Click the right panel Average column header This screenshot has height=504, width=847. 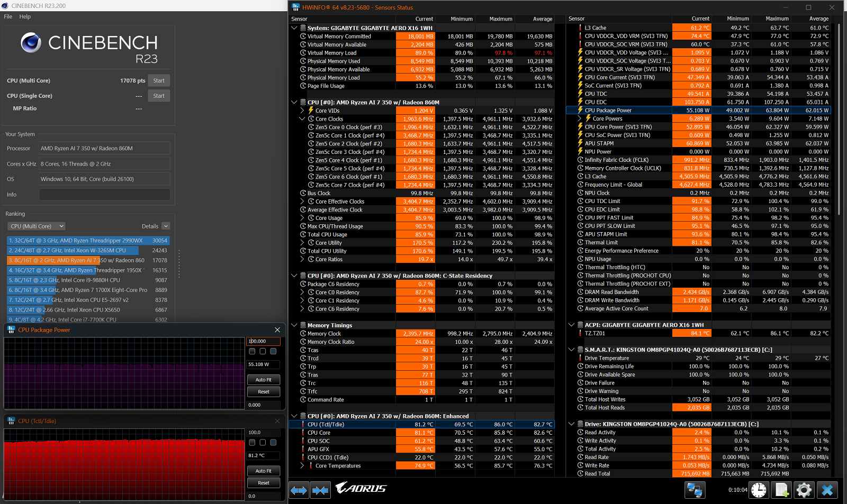click(x=819, y=19)
